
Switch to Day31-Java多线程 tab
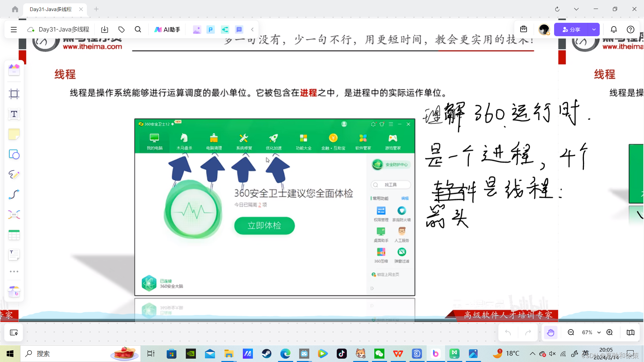pos(51,9)
